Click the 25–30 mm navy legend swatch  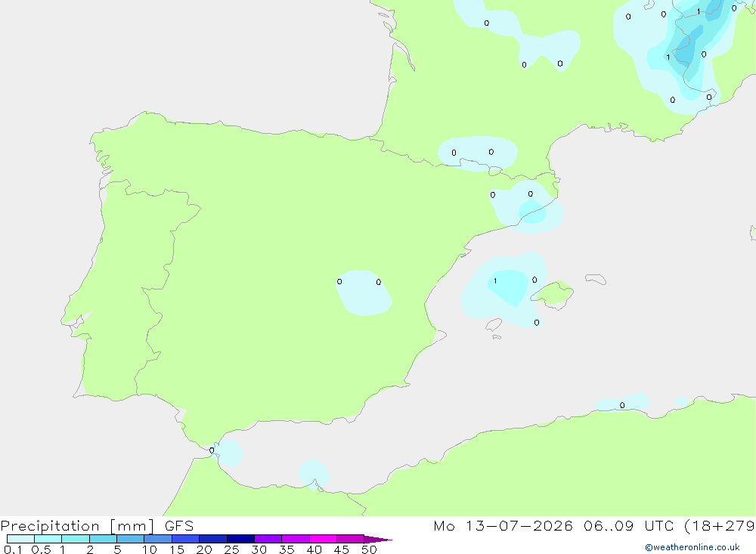(240, 539)
